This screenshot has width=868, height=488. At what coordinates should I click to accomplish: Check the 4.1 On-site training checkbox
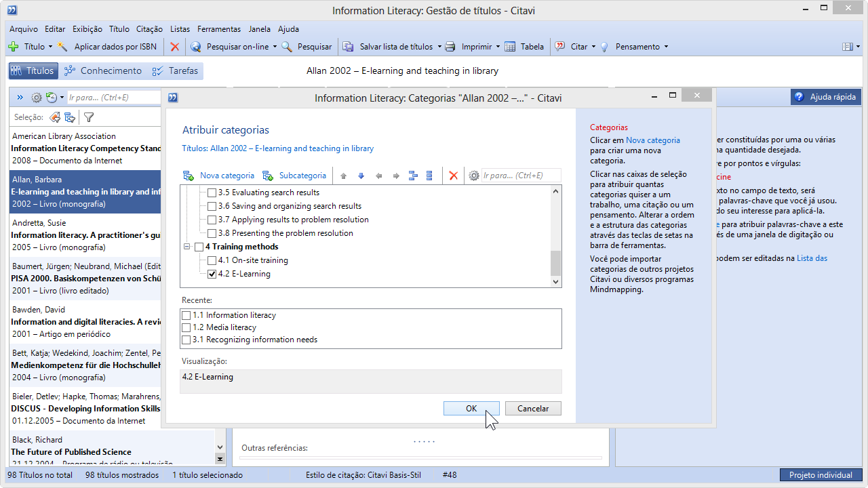(x=212, y=260)
